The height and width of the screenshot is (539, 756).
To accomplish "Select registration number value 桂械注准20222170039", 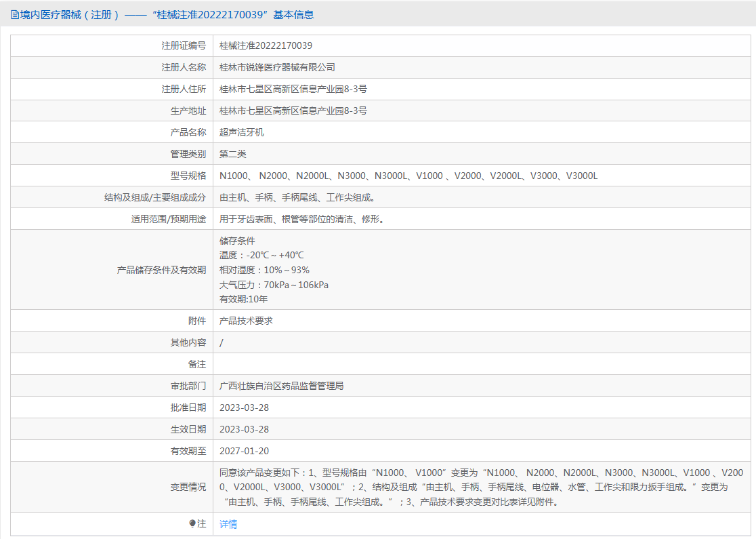I will [266, 45].
